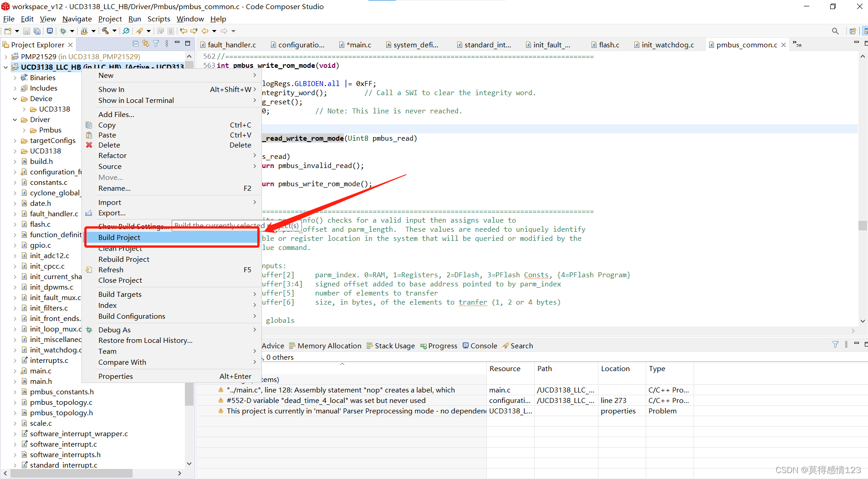Maximize the Project Explorer panel
This screenshot has height=479, width=868.
(x=187, y=43)
